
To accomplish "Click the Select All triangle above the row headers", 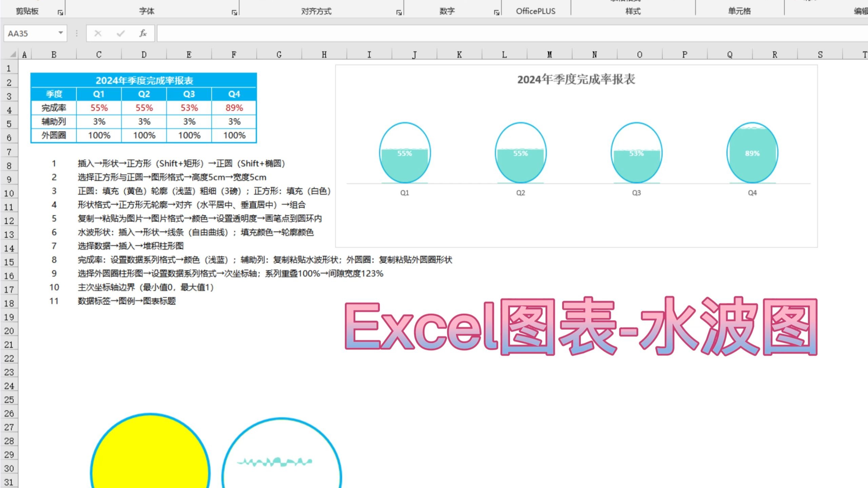I will [x=12, y=54].
